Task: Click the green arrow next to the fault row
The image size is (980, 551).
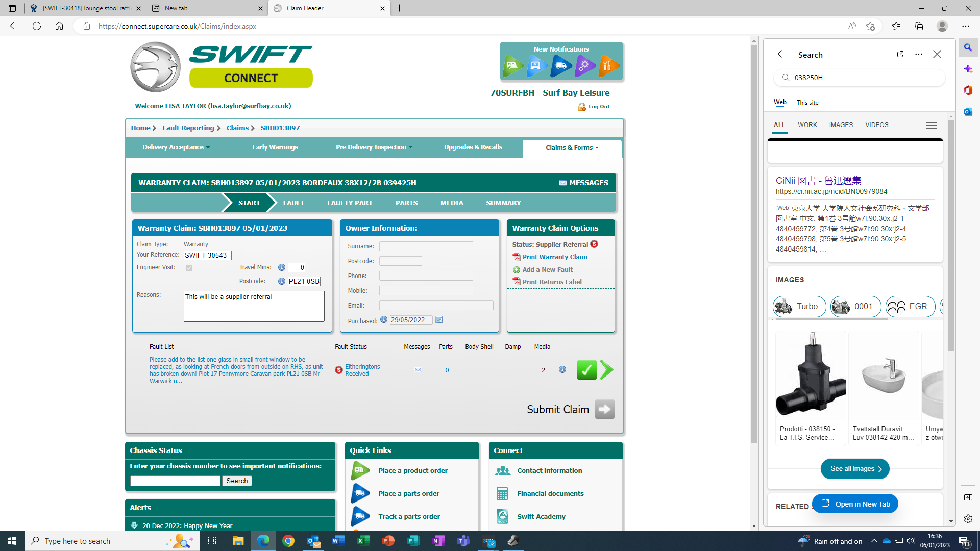Action: tap(607, 370)
